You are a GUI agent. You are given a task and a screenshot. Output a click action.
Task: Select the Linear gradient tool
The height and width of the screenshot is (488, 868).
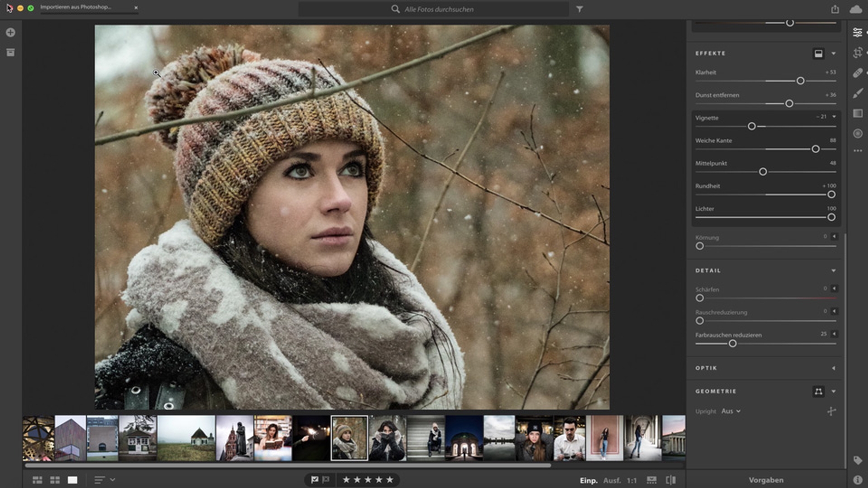[x=857, y=113]
